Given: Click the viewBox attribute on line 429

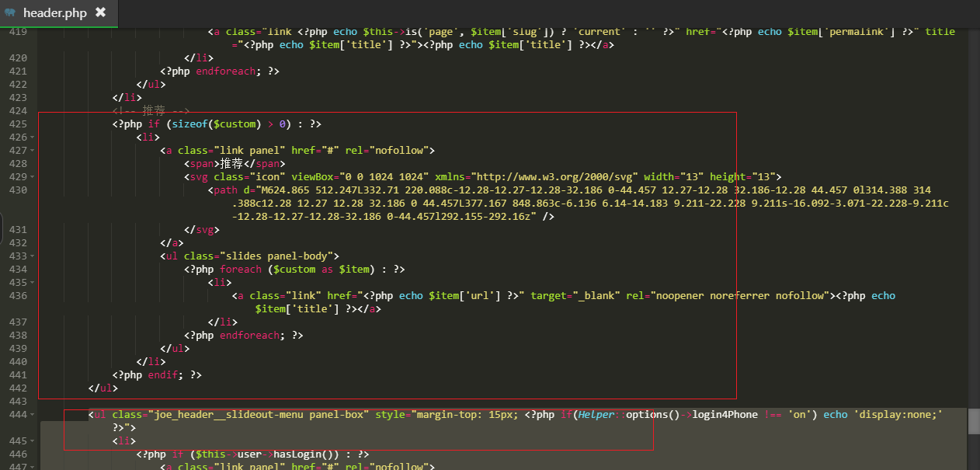Looking at the screenshot, I should coord(314,176).
